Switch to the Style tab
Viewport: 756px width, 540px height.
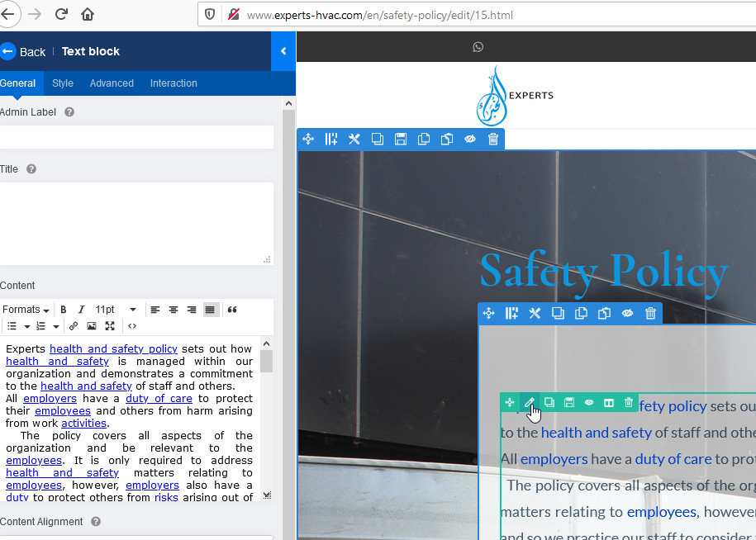click(x=63, y=83)
